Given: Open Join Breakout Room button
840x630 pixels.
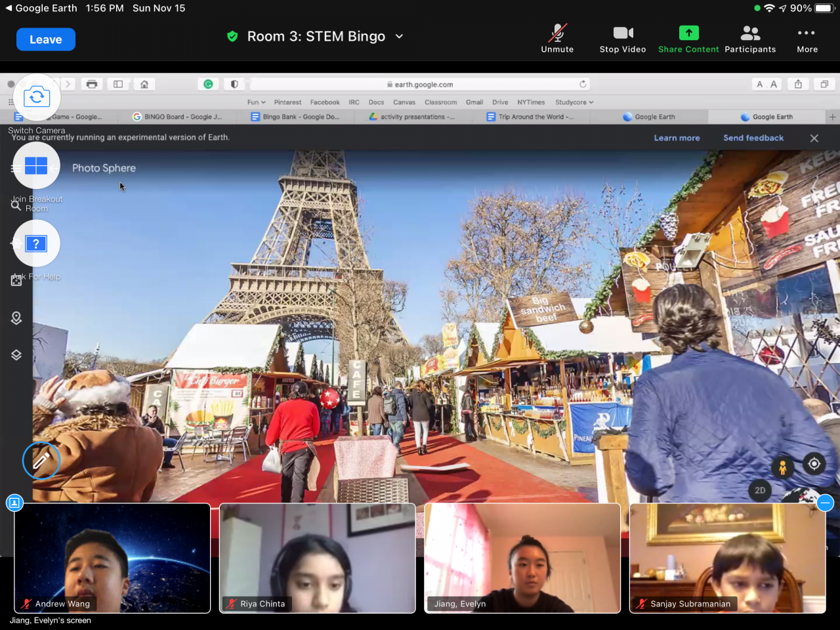Looking at the screenshot, I should pyautogui.click(x=37, y=166).
